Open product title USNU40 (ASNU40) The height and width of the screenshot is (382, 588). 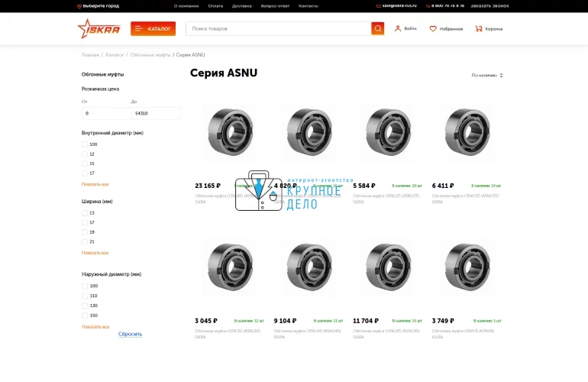307,334
